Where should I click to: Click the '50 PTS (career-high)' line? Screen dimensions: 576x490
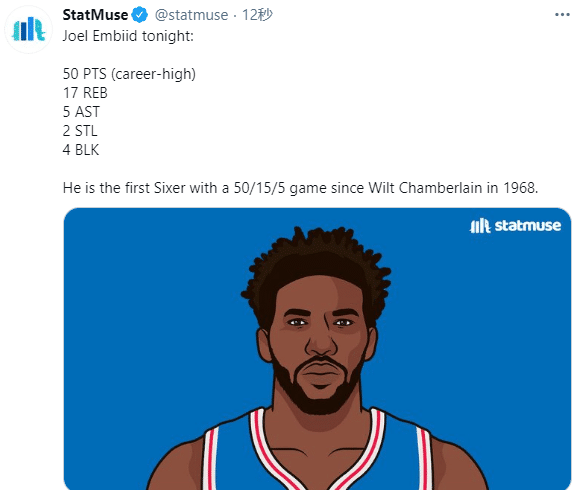pos(129,74)
